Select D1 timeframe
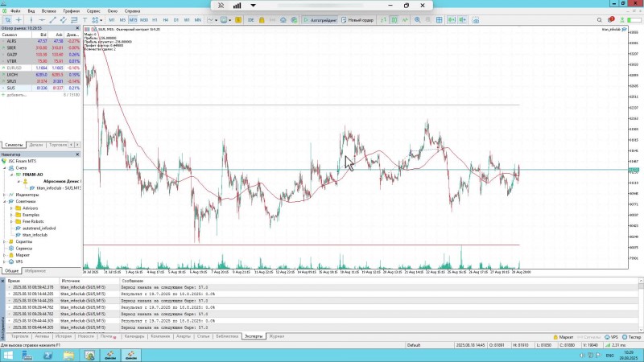The width and height of the screenshot is (644, 362). click(176, 19)
